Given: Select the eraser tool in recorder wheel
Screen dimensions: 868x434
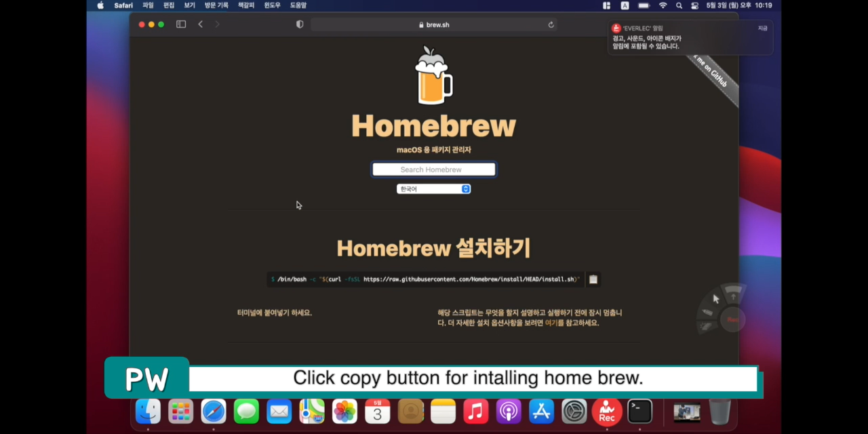Looking at the screenshot, I should (706, 327).
